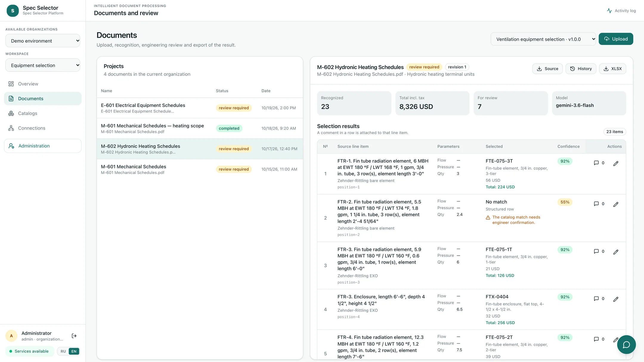
Task: Click the revision 1 badge
Action: pos(457,67)
